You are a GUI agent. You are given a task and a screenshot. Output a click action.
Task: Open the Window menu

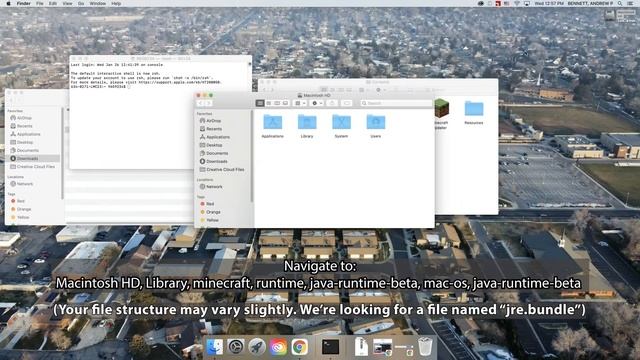[98, 3]
